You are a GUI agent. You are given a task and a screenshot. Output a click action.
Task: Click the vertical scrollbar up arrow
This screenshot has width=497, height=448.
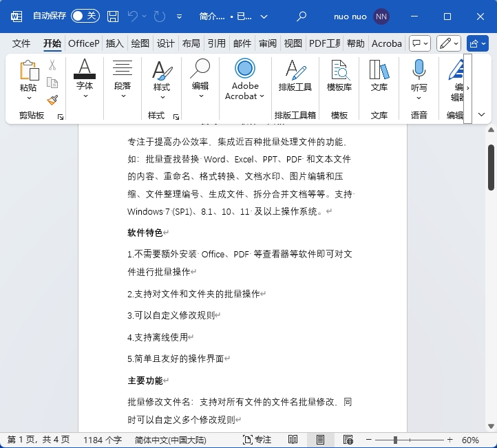pos(491,130)
